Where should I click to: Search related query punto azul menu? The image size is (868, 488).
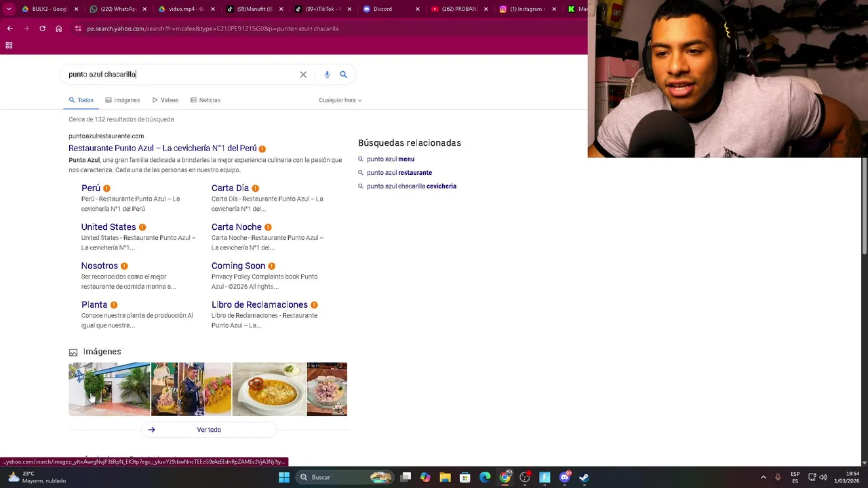(391, 159)
